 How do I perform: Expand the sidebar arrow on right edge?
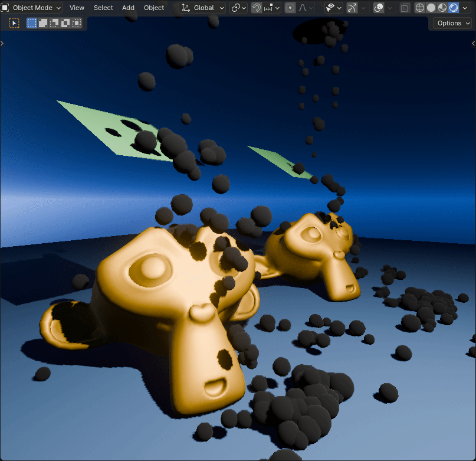(x=473, y=44)
